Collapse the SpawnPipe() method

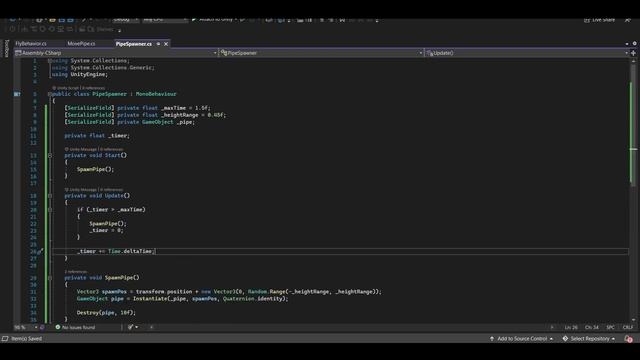[x=50, y=278]
